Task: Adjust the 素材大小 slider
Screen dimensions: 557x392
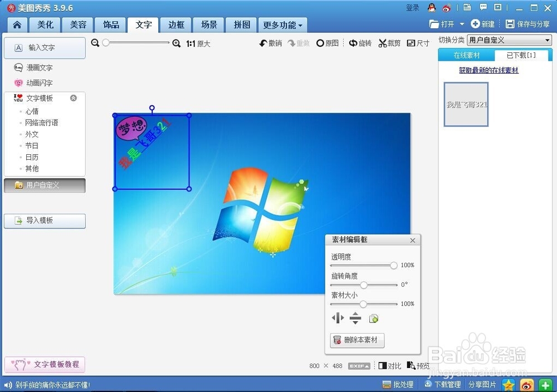Action: [x=363, y=304]
